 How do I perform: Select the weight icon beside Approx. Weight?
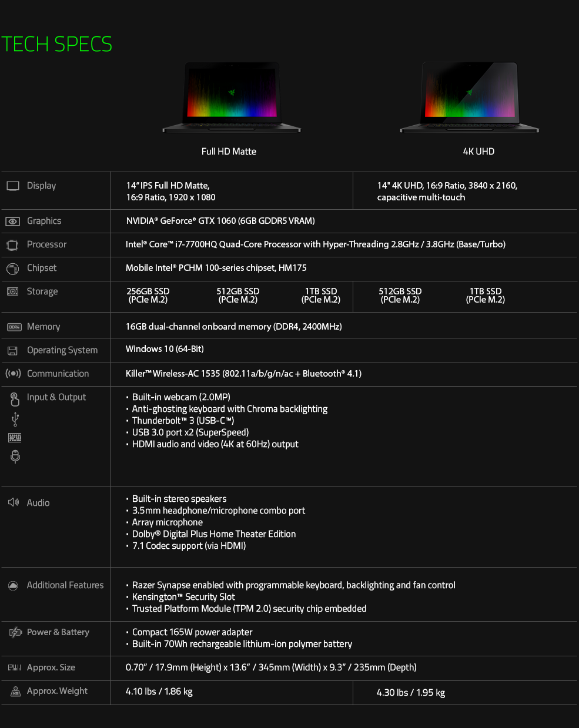[16, 692]
